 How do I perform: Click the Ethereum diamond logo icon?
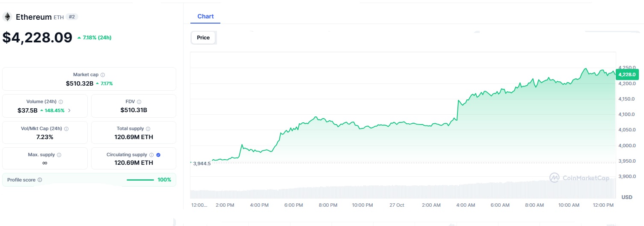7,17
